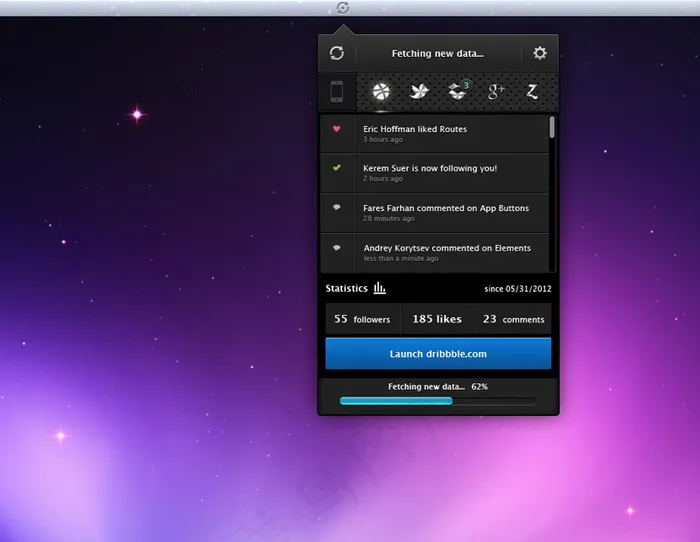This screenshot has width=700, height=542.
Task: Click the menu bar sync icon
Action: [343, 7]
